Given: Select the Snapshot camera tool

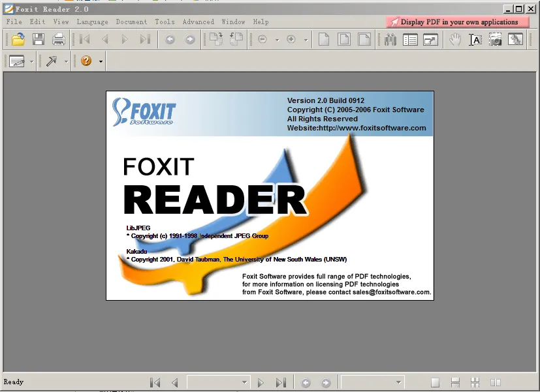Looking at the screenshot, I should click(x=495, y=39).
